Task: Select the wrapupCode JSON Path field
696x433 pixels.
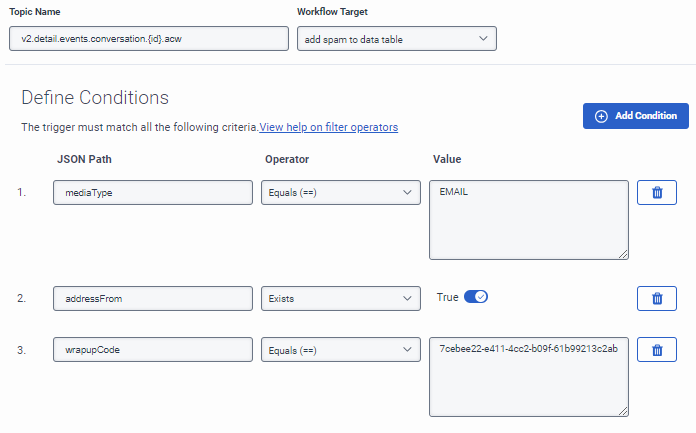Action: click(154, 350)
